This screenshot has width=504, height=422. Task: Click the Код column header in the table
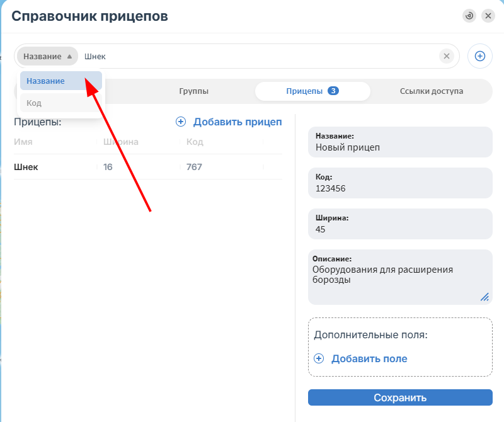(x=195, y=142)
